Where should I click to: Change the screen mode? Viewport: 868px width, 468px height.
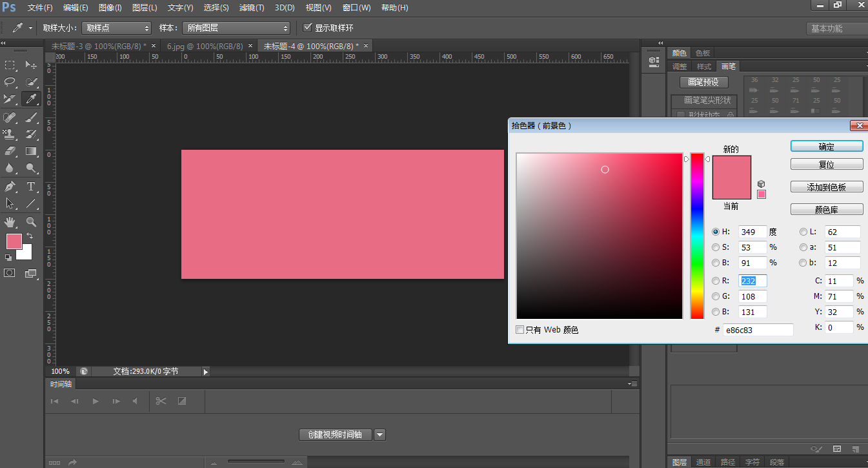pos(30,273)
